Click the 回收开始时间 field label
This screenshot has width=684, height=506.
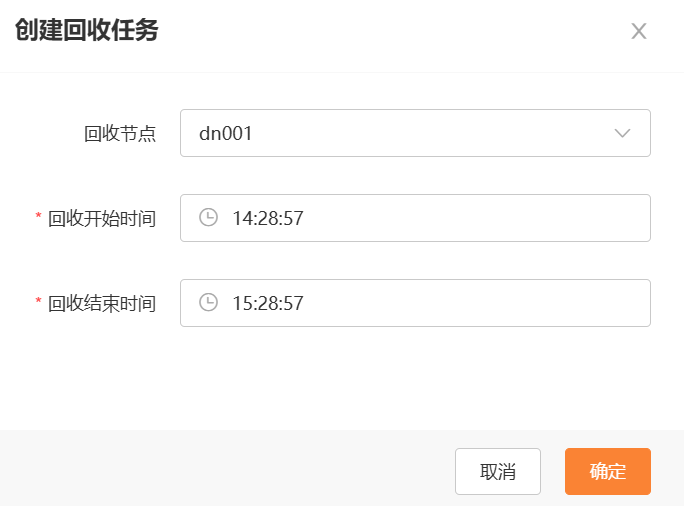pyautogui.click(x=102, y=219)
